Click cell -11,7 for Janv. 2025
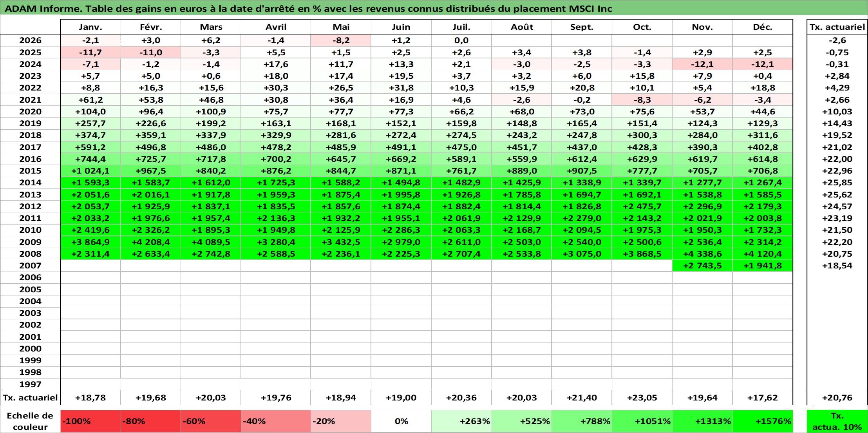868x433 pixels. pyautogui.click(x=90, y=53)
